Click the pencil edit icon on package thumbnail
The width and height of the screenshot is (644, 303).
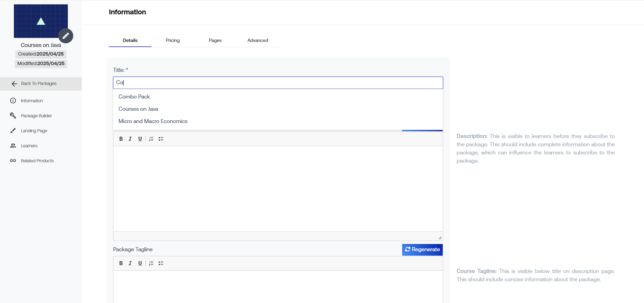66,36
